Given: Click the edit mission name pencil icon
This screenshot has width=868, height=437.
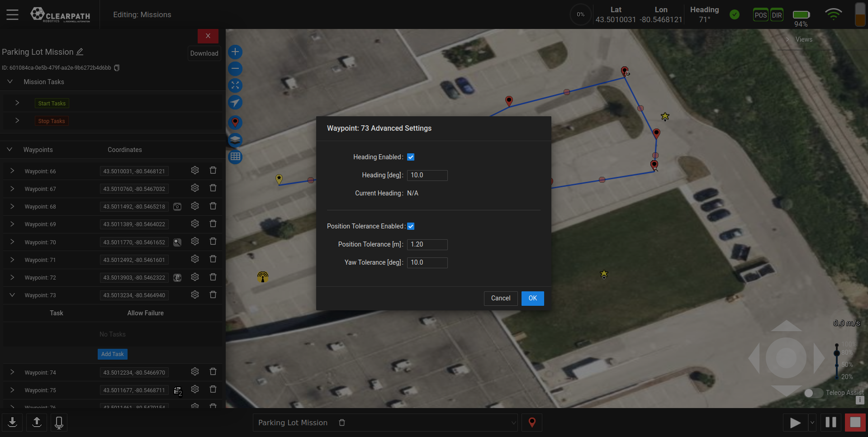Looking at the screenshot, I should click(80, 52).
